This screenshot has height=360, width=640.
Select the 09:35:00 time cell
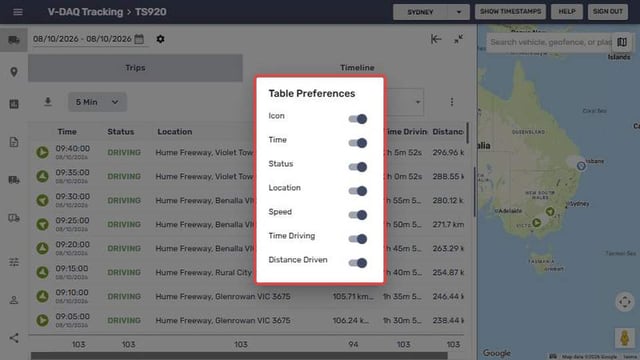click(x=73, y=176)
